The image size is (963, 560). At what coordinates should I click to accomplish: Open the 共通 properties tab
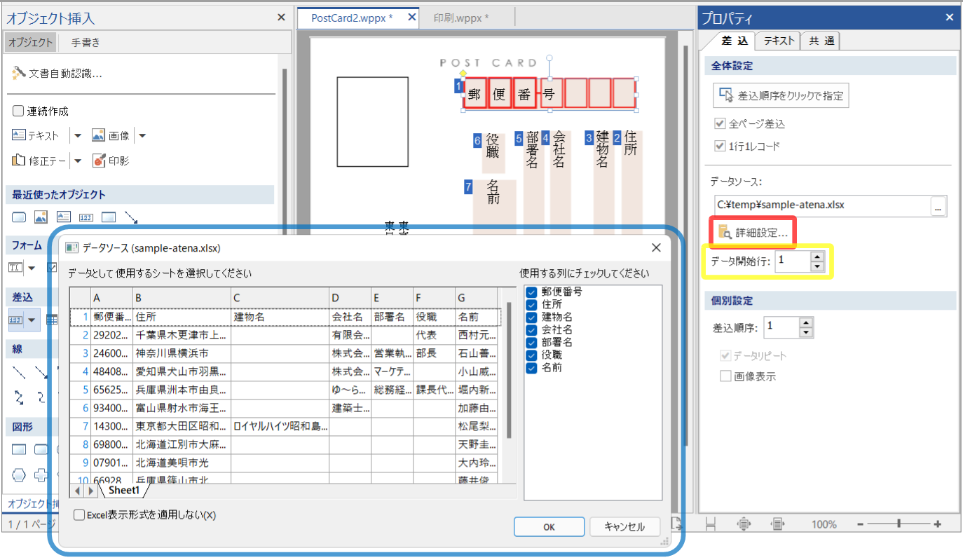[821, 41]
